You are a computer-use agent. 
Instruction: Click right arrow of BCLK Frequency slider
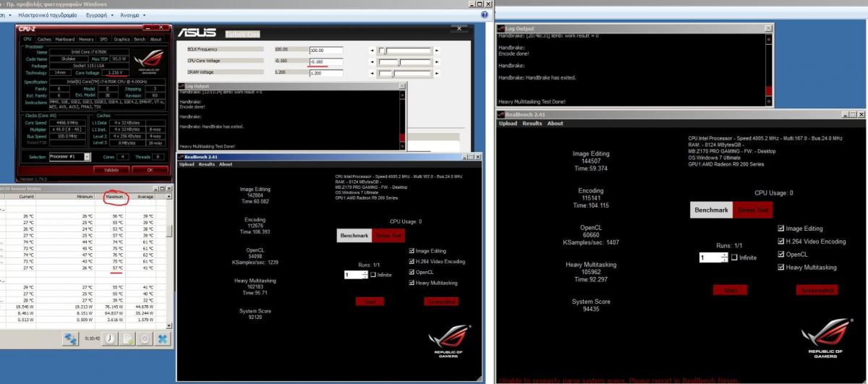click(x=436, y=51)
